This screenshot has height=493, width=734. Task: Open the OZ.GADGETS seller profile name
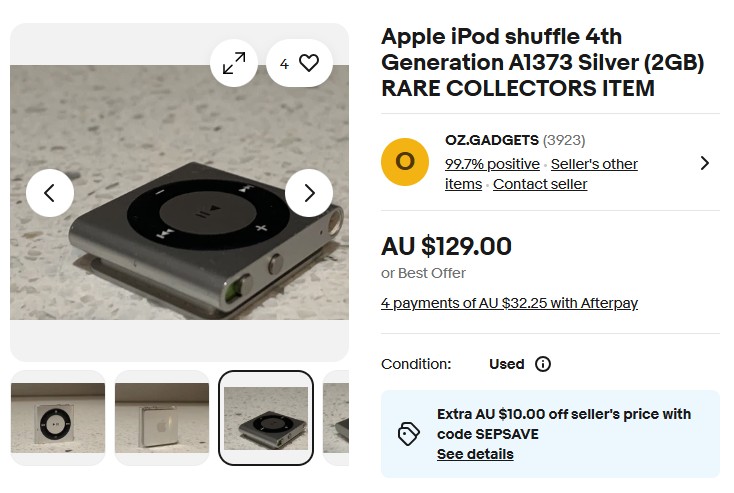pyautogui.click(x=491, y=140)
